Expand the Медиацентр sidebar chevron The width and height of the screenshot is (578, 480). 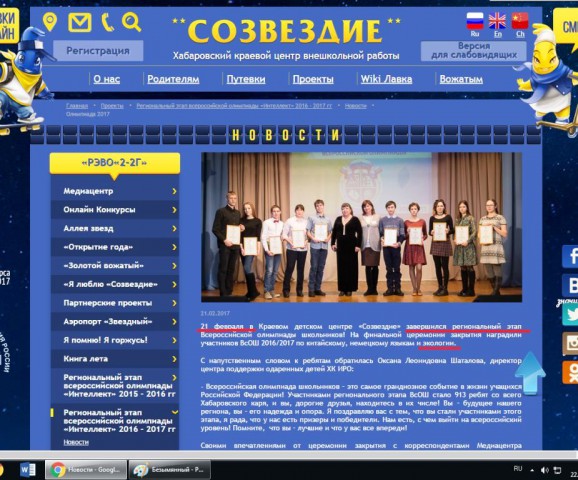click(x=174, y=191)
